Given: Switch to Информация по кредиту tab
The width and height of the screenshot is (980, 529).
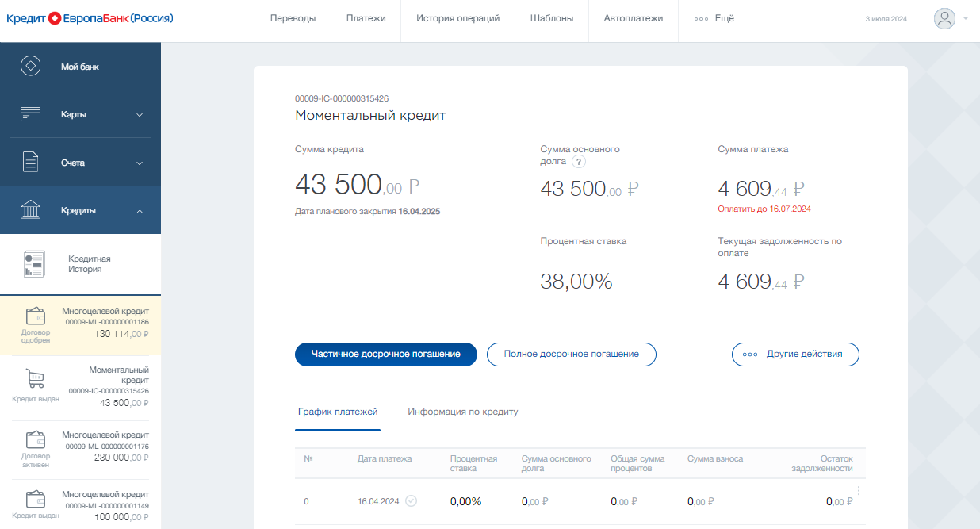Looking at the screenshot, I should pyautogui.click(x=462, y=412).
